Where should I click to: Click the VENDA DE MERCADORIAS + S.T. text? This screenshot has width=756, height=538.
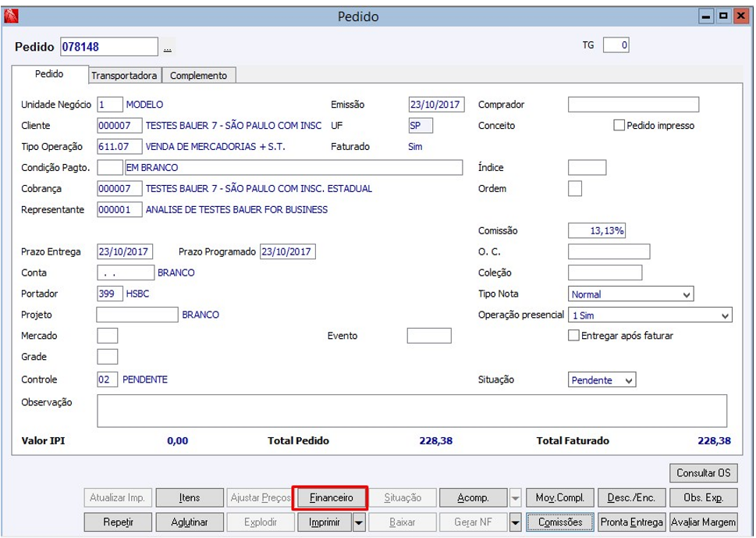pyautogui.click(x=215, y=147)
